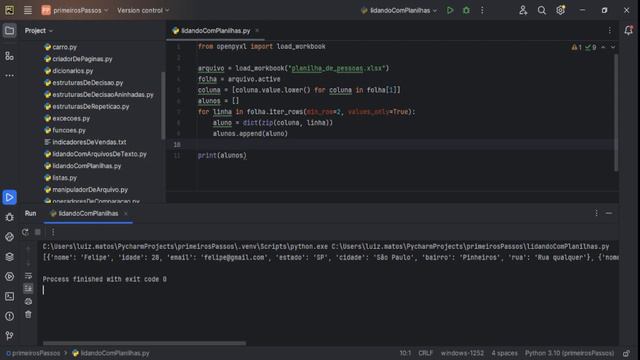Open the Run tool window sidebar icon
The height and width of the screenshot is (360, 640).
pos(9,198)
